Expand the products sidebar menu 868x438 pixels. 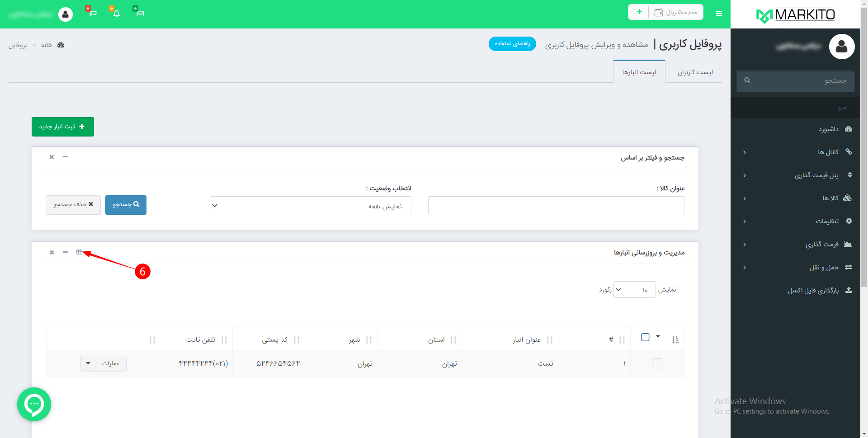point(795,198)
